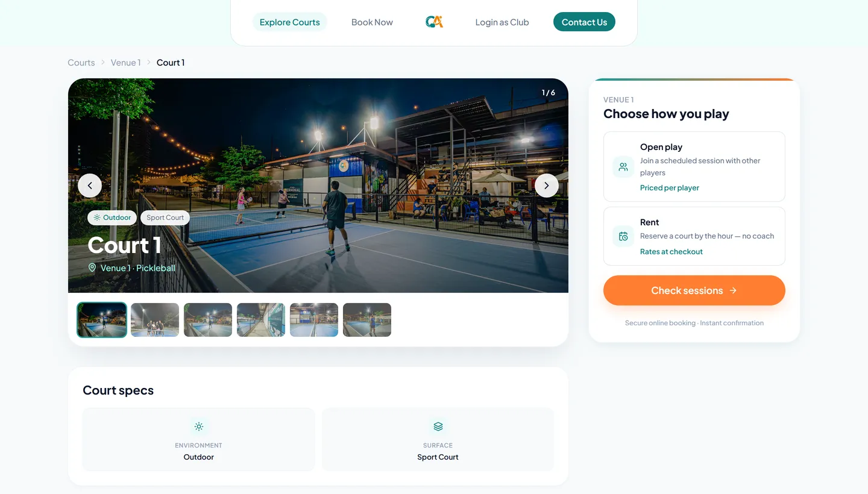Advance to next photo with right arrow
868x494 pixels.
(547, 186)
